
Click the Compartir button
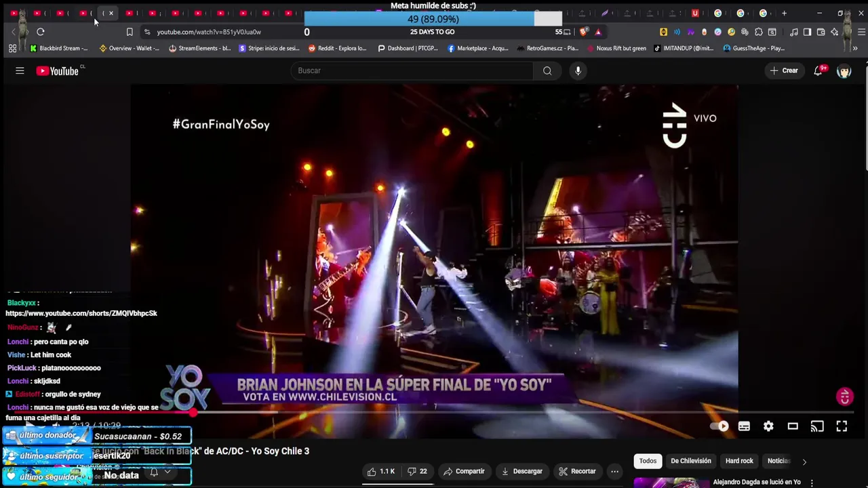464,471
